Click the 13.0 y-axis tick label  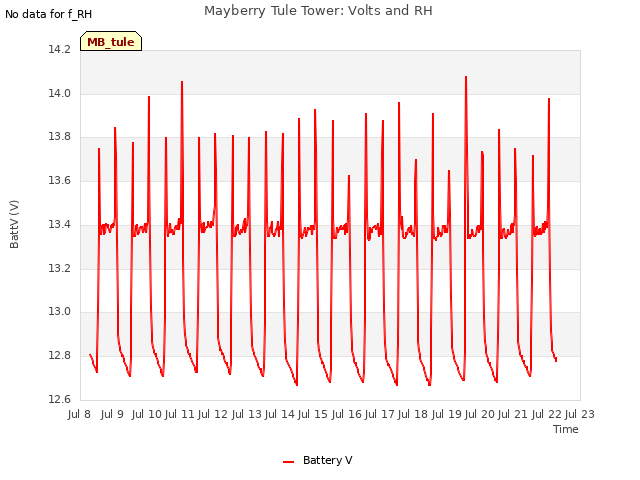tap(60, 311)
